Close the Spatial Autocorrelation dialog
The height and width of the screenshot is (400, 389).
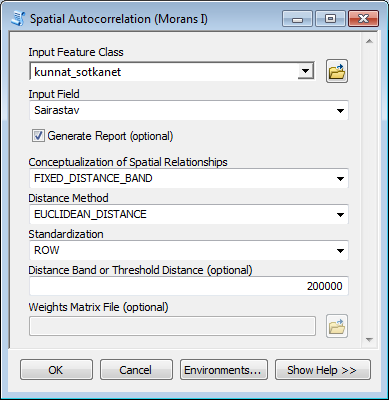[363, 19]
